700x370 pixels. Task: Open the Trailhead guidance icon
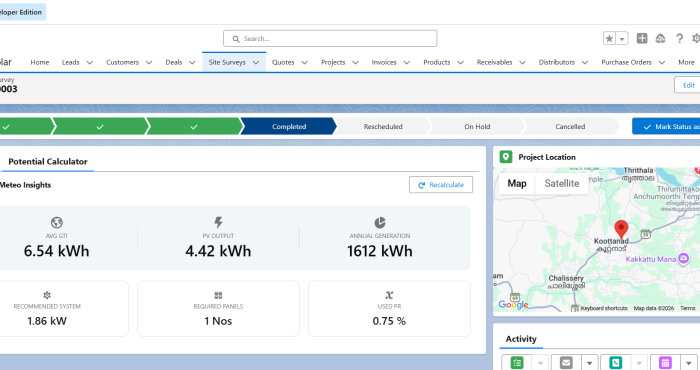tap(661, 38)
